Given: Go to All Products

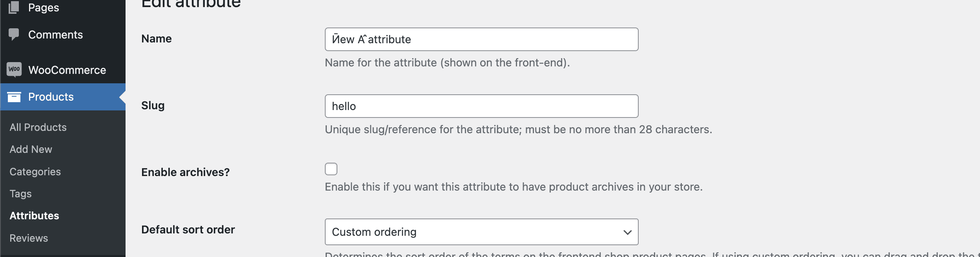Looking at the screenshot, I should click(38, 127).
